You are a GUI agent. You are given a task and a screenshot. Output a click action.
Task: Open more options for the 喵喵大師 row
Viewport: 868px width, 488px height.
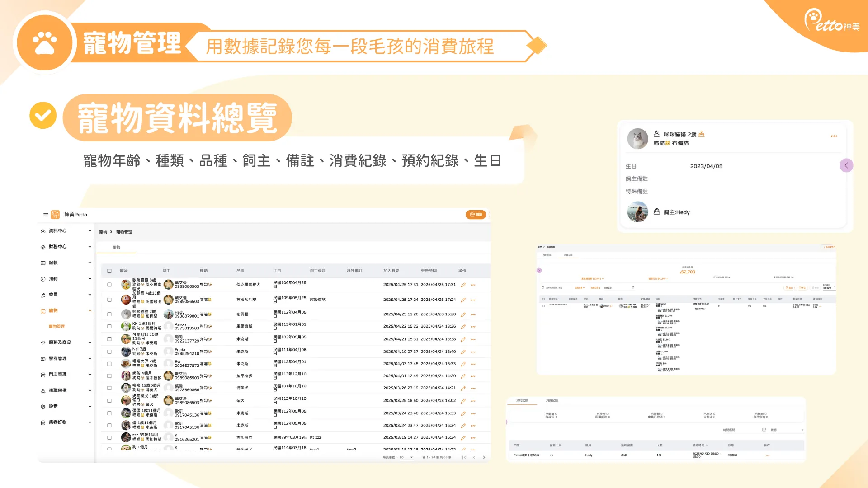tap(473, 364)
